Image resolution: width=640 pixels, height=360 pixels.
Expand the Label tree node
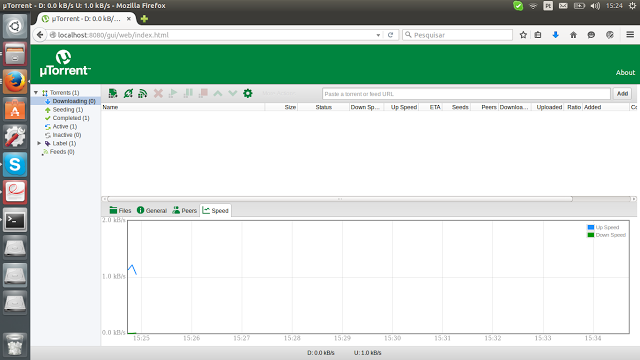coord(39,143)
